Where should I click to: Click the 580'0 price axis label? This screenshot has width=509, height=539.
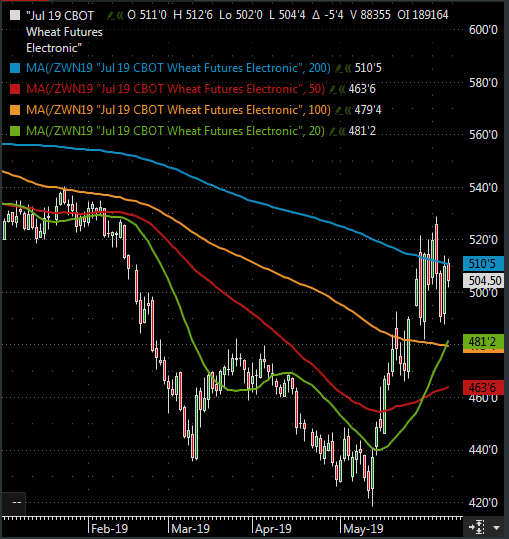pyautogui.click(x=483, y=83)
